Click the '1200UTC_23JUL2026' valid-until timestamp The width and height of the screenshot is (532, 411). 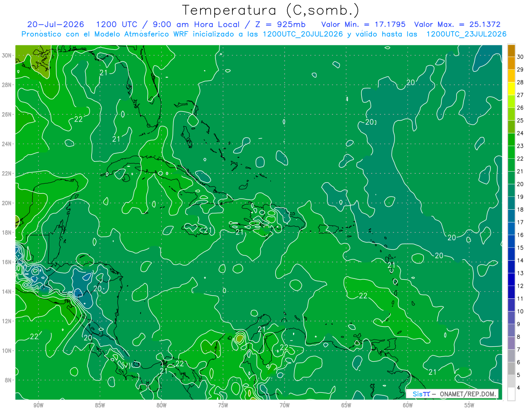(466, 34)
